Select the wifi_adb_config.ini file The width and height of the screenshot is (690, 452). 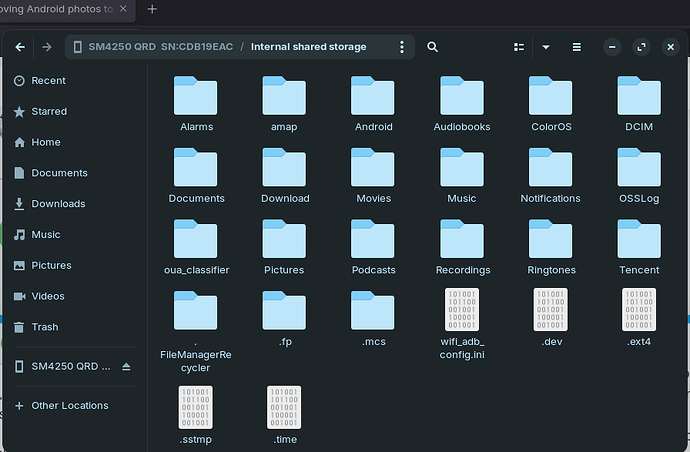coord(462,324)
